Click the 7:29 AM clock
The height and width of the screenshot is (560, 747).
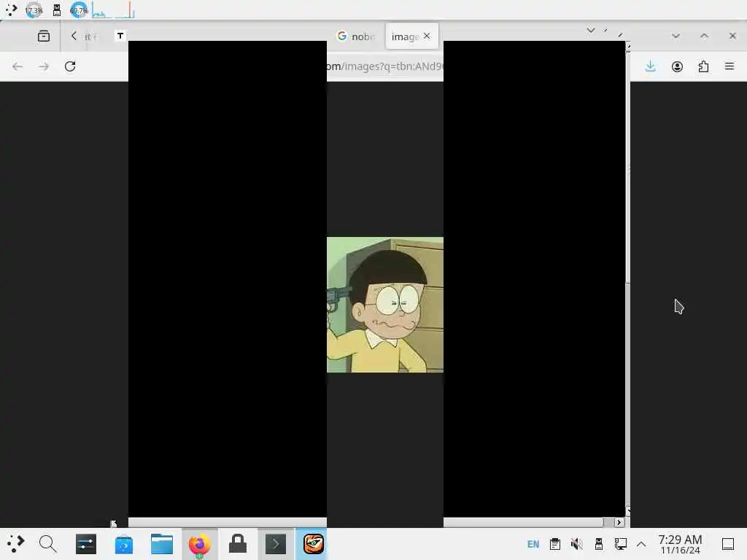[x=680, y=544]
